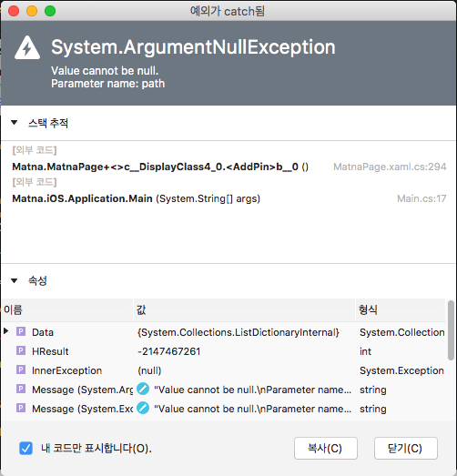Click property icon beside Message (System.Exc row
This screenshot has width=457, height=476.
point(21,408)
